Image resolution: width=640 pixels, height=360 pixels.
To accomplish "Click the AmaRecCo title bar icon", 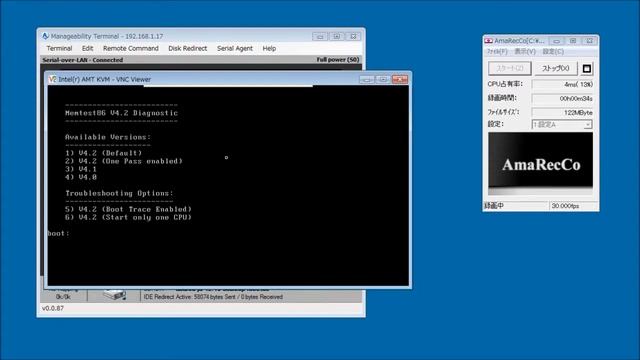I will (488, 41).
